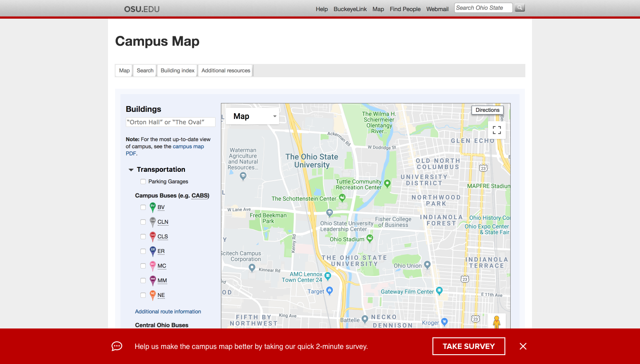Click BuckeyeLink in the top navigation
Screen dimensions: 640x364
coord(350,9)
